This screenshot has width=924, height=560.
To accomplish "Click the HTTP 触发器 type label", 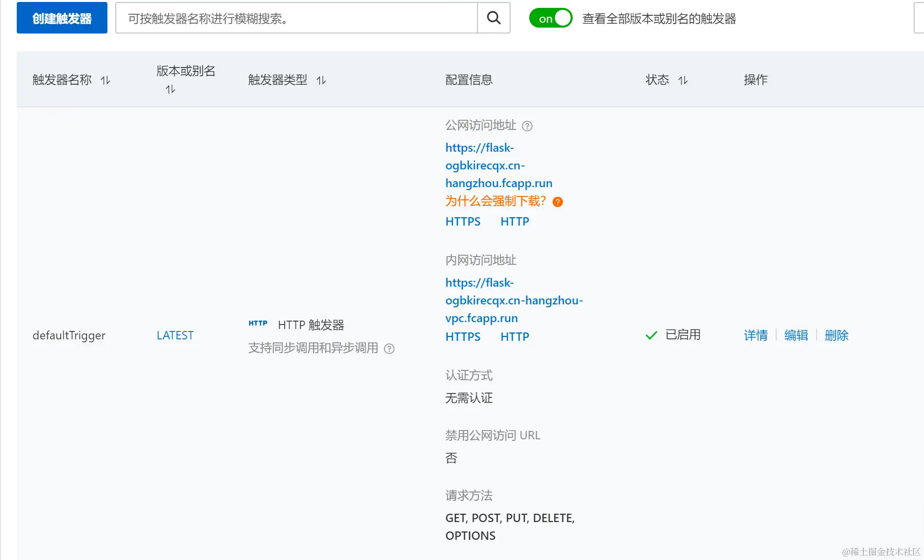I will (x=311, y=325).
